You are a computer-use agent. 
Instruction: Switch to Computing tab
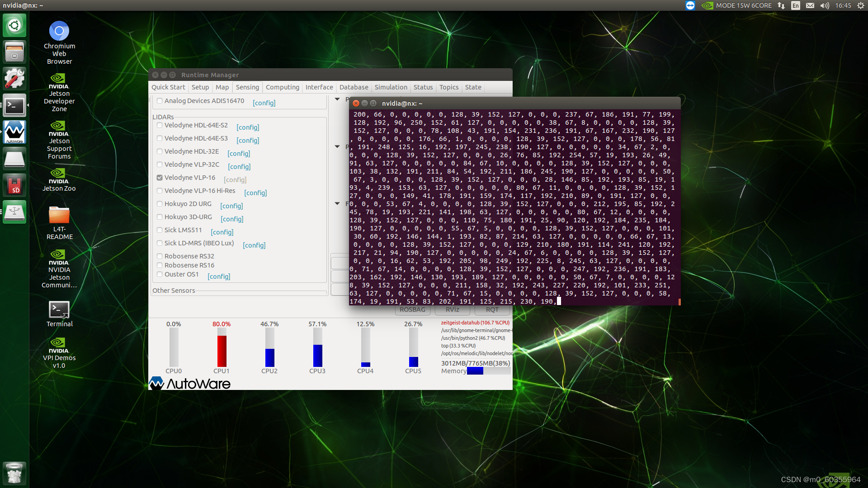point(283,87)
